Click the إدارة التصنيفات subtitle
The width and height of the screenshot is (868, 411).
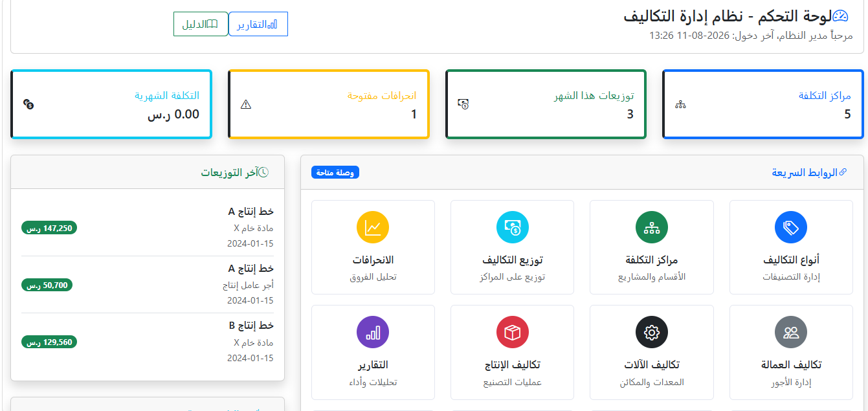(x=791, y=277)
